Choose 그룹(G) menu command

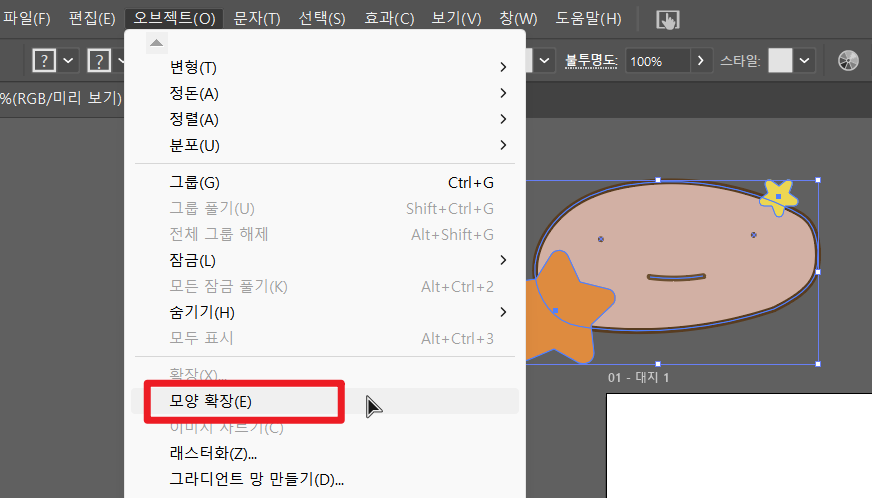click(325, 183)
